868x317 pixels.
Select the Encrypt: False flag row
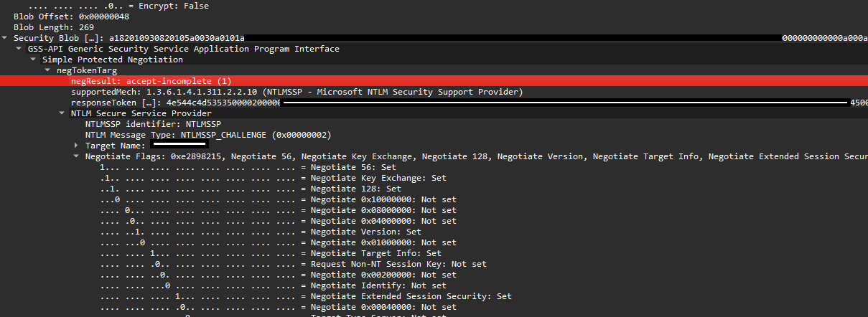point(434,5)
